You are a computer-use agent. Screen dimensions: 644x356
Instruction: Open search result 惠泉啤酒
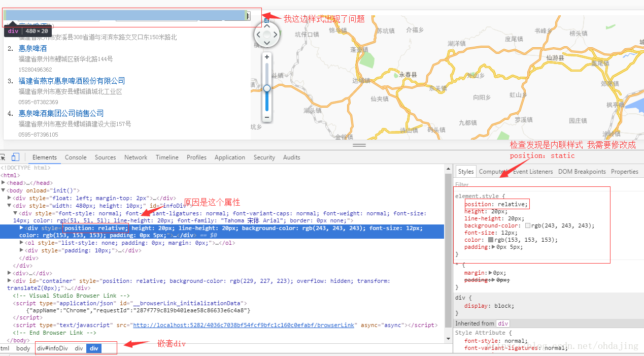[32, 48]
